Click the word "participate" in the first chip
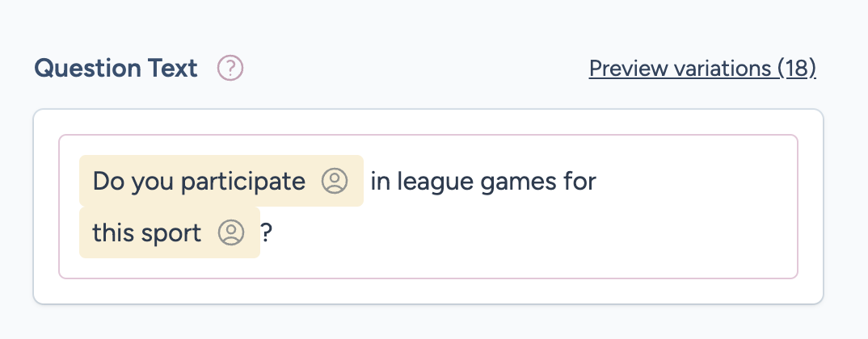The width and height of the screenshot is (868, 339). [242, 181]
